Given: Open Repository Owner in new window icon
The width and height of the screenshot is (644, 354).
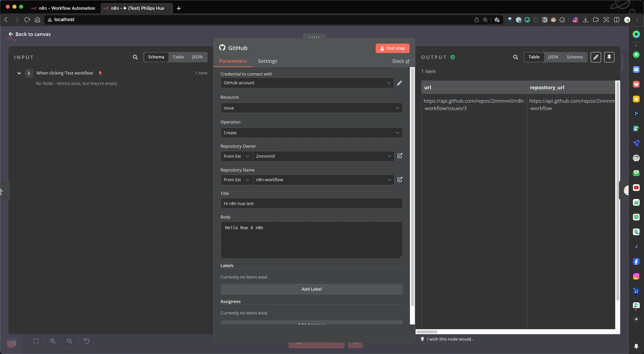Looking at the screenshot, I should click(400, 156).
